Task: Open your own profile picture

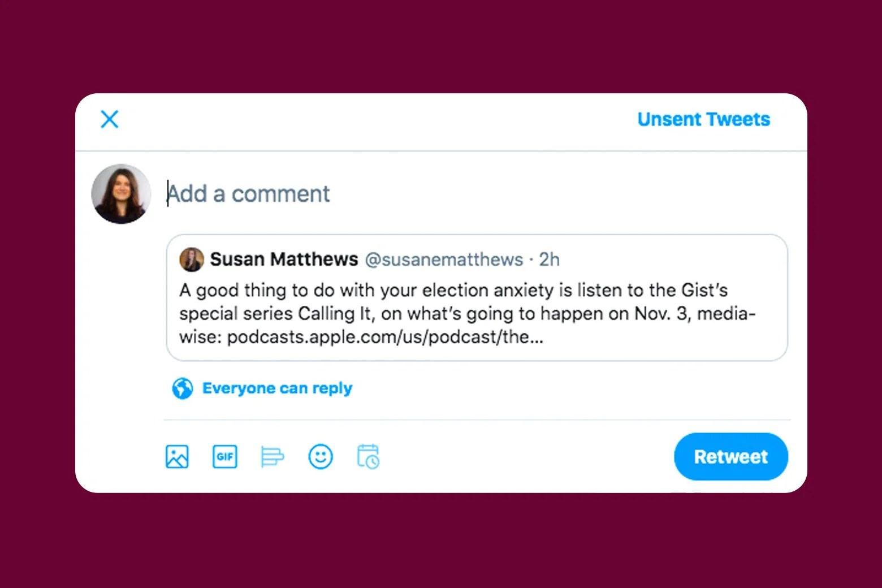Action: pyautogui.click(x=121, y=193)
